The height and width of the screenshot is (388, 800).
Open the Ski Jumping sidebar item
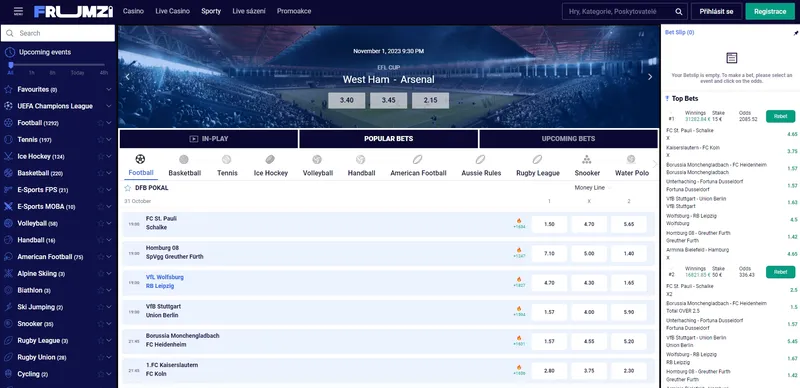58,307
